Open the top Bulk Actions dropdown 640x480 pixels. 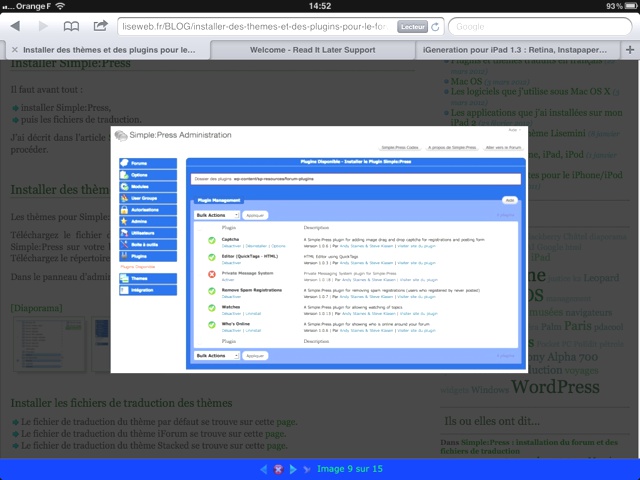tap(217, 215)
